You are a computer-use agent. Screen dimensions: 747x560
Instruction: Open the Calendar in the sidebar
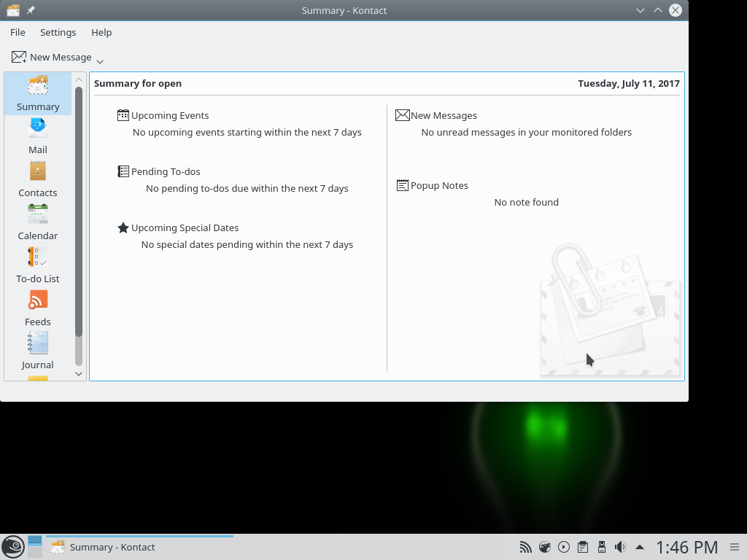pos(38,222)
